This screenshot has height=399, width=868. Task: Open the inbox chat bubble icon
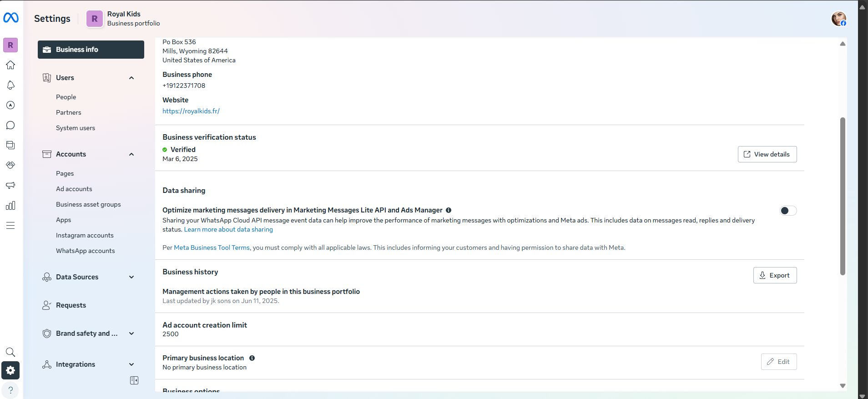10,125
